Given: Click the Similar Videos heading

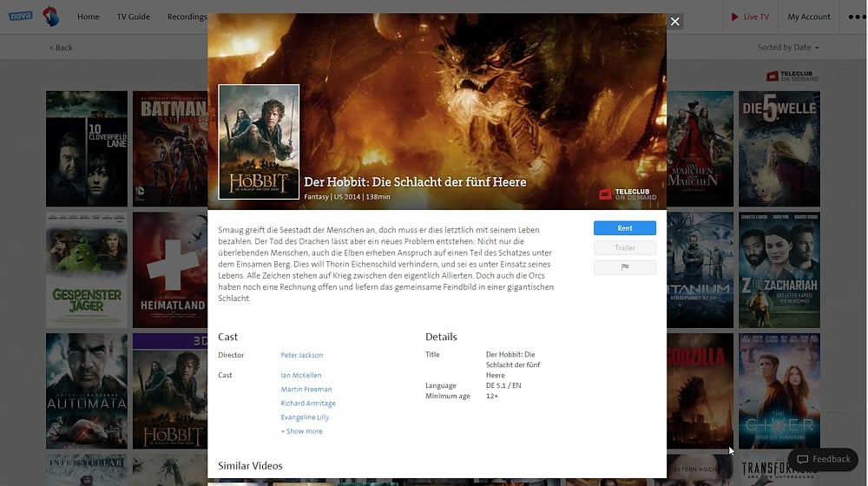Looking at the screenshot, I should pyautogui.click(x=250, y=465).
